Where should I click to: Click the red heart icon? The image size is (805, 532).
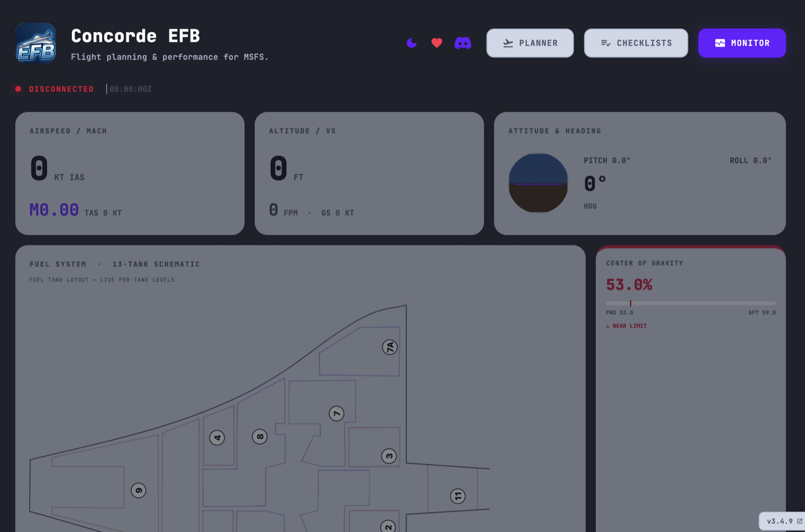click(x=437, y=43)
